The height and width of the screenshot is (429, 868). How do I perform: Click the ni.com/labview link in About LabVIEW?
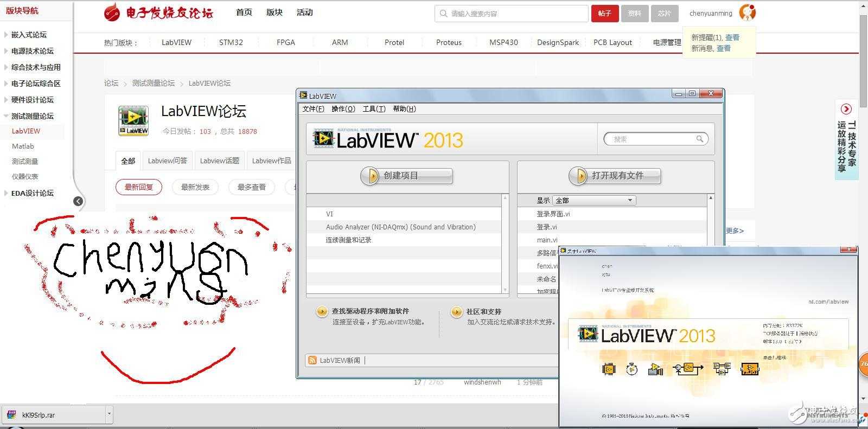(x=828, y=302)
